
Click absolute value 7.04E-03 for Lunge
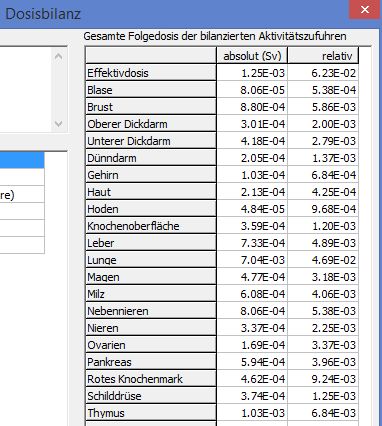(252, 260)
